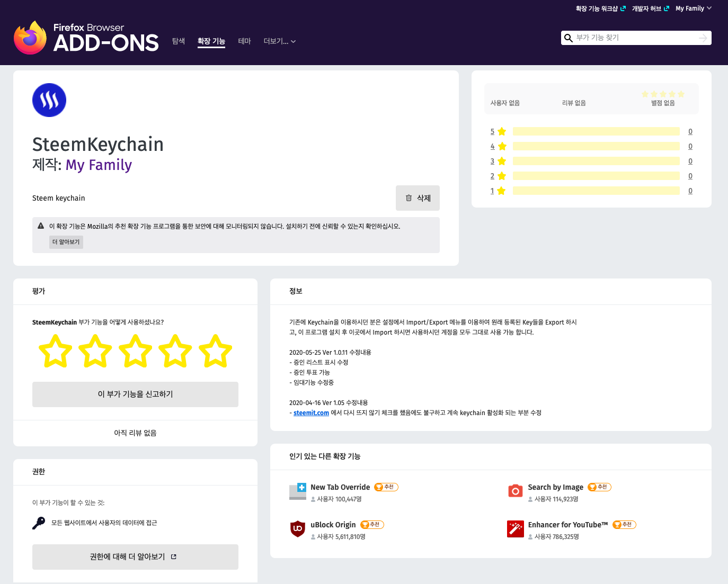Click the trash icon on 삭제 button
This screenshot has height=584, width=728.
409,198
